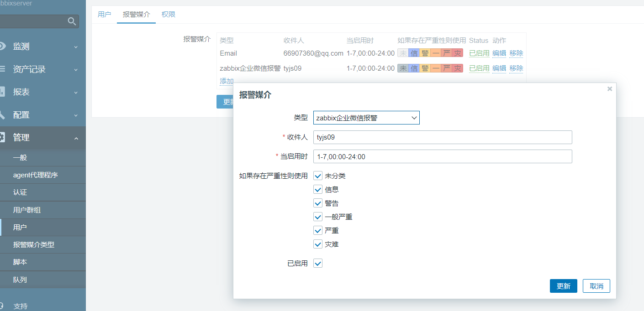Image resolution: width=644 pixels, height=311 pixels.
Task: Click the 收件人 input field
Action: [443, 137]
